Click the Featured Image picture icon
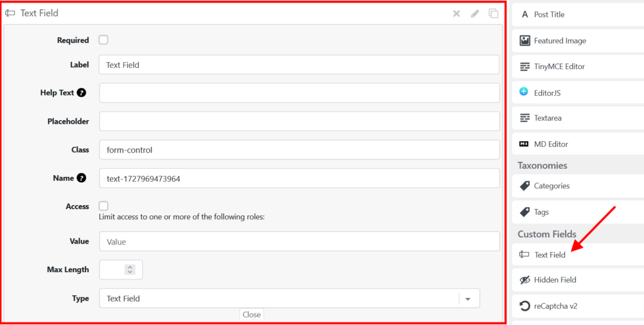This screenshot has height=325, width=644. (x=525, y=40)
